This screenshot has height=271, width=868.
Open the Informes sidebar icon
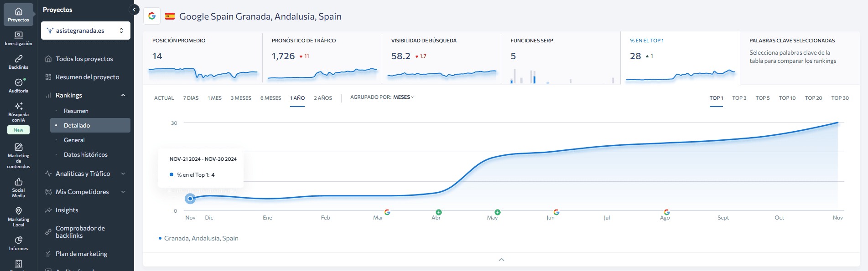coord(18,243)
